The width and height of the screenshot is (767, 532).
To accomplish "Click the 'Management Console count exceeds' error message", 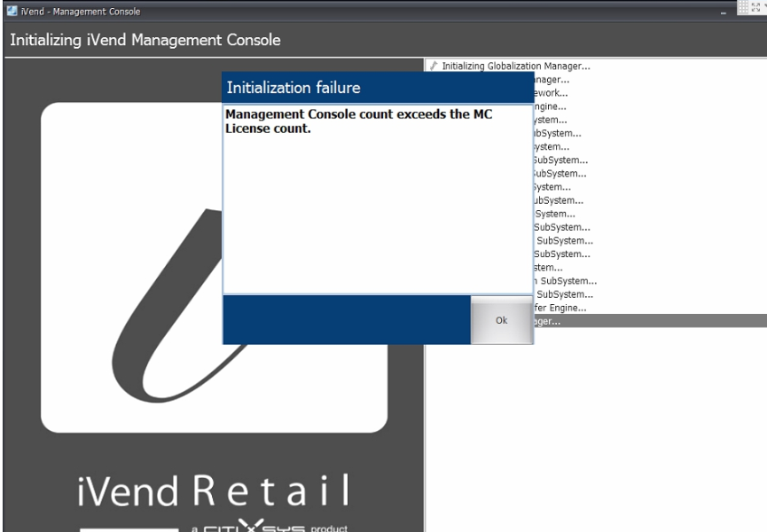I will click(x=358, y=121).
